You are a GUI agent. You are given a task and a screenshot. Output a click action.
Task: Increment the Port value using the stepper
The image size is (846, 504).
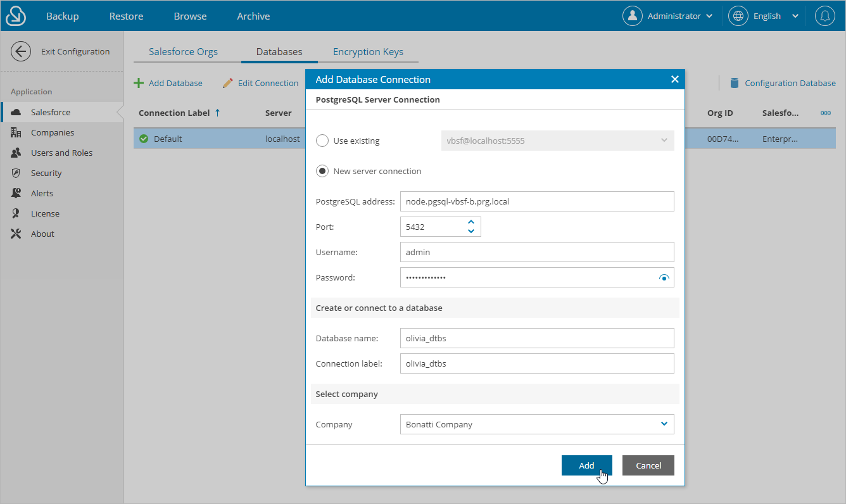click(x=471, y=222)
